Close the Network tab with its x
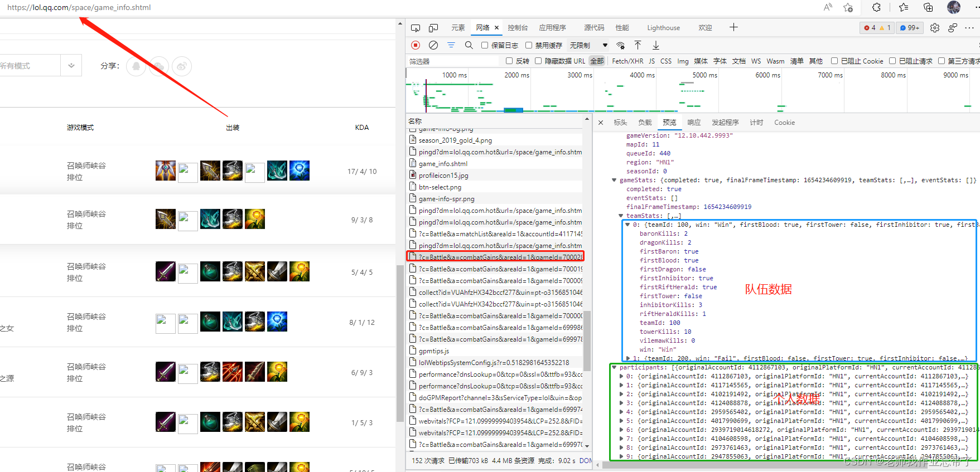 (x=496, y=28)
